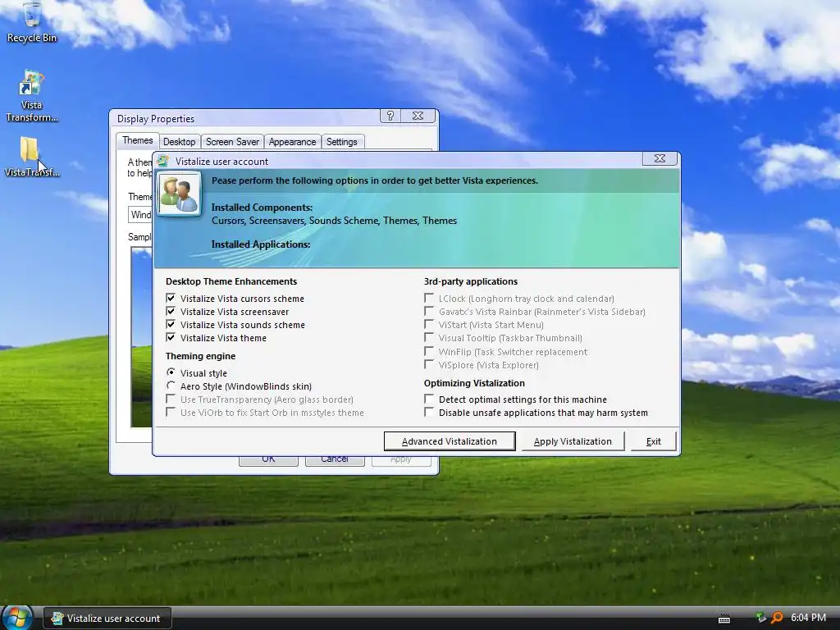Screen dimensions: 840x630
Task: Toggle Visual Tooltip (Taskbar Thumbnail) checkbox
Action: click(x=428, y=337)
